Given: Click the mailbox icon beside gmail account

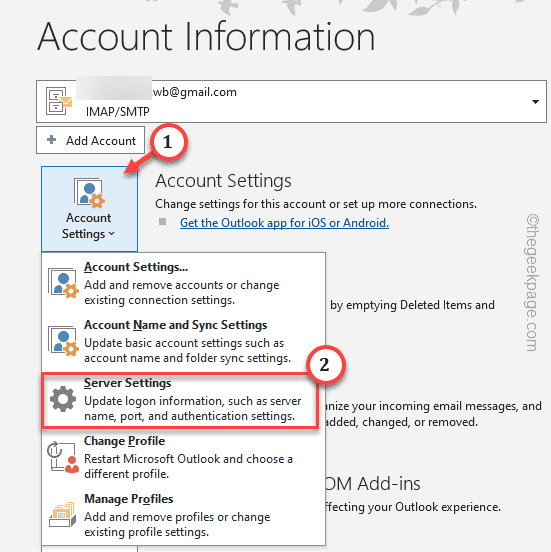Looking at the screenshot, I should [x=58, y=101].
